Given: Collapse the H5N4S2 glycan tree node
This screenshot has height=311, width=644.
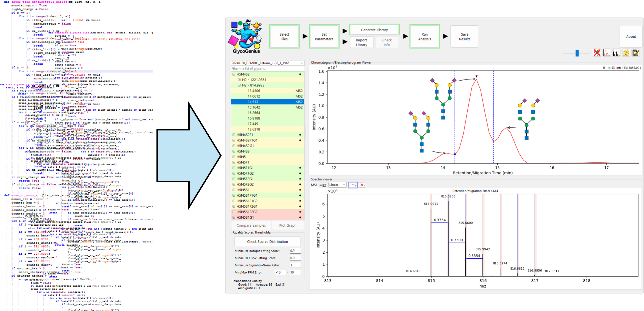Looking at the screenshot, I should (234, 74).
